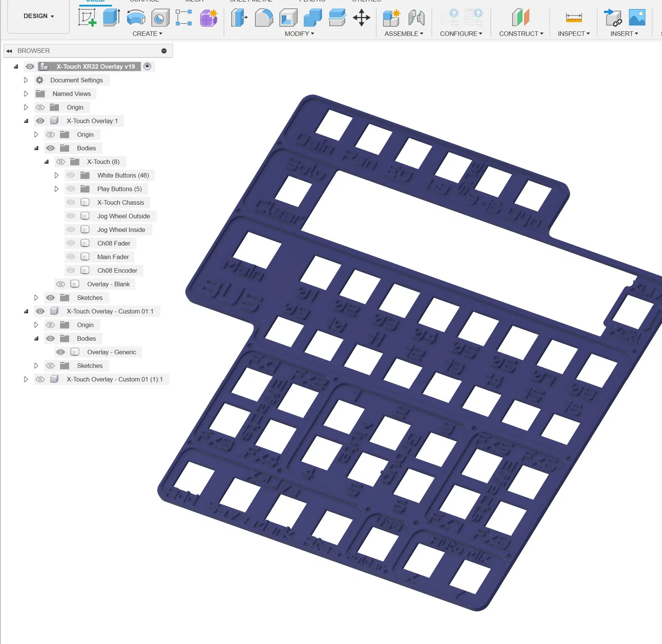This screenshot has width=662, height=644.
Task: Pick the Hole tool
Action: click(160, 18)
